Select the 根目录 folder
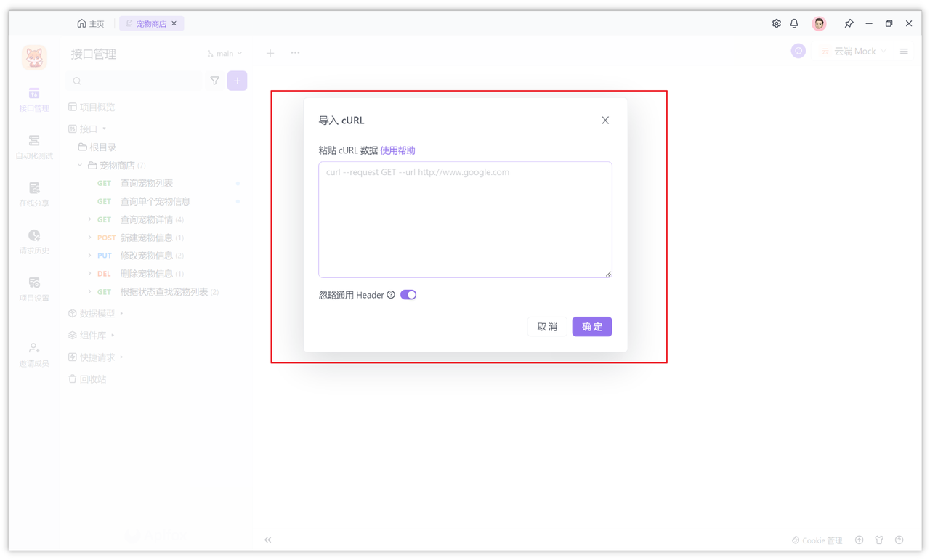 (97, 147)
